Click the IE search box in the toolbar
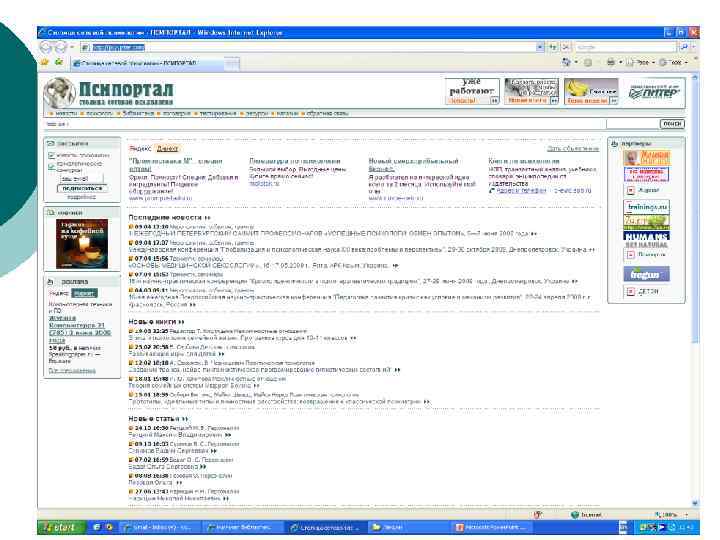This screenshot has height=540, width=720. coord(625,47)
